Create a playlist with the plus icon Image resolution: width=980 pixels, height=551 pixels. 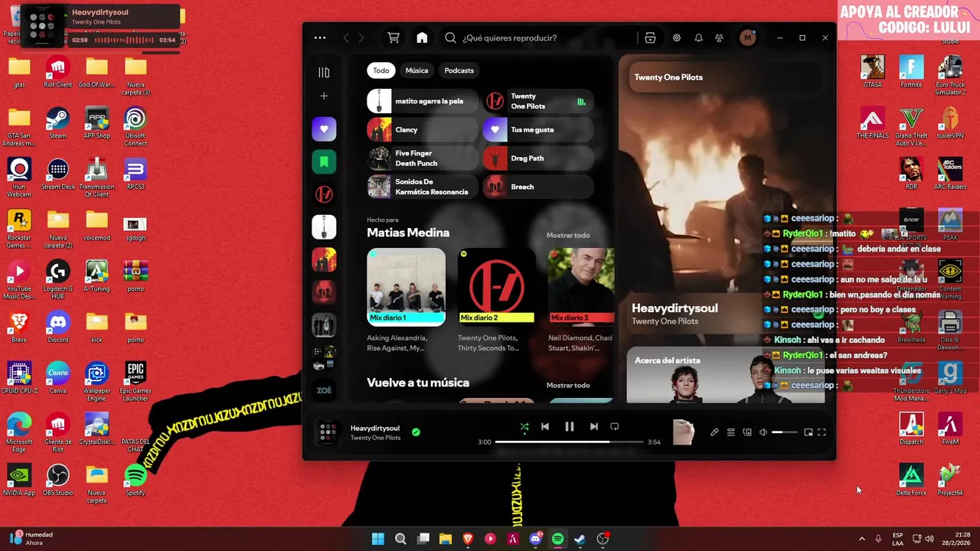(324, 96)
